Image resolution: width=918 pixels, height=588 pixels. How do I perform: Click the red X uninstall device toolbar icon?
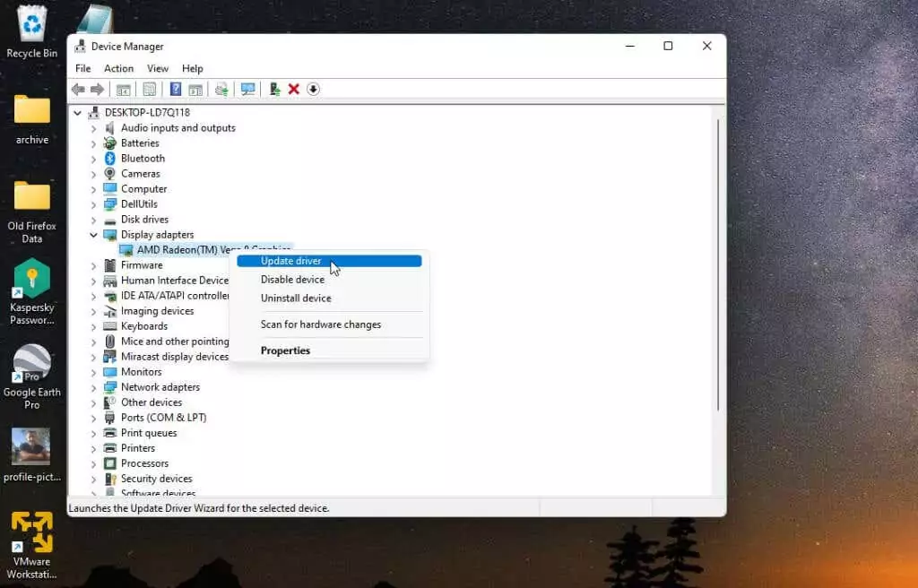click(293, 89)
